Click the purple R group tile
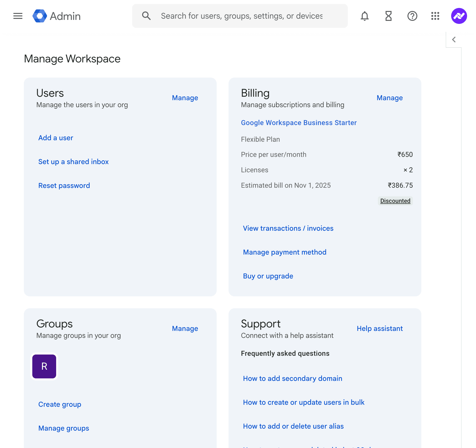This screenshot has width=476, height=448. 44,366
